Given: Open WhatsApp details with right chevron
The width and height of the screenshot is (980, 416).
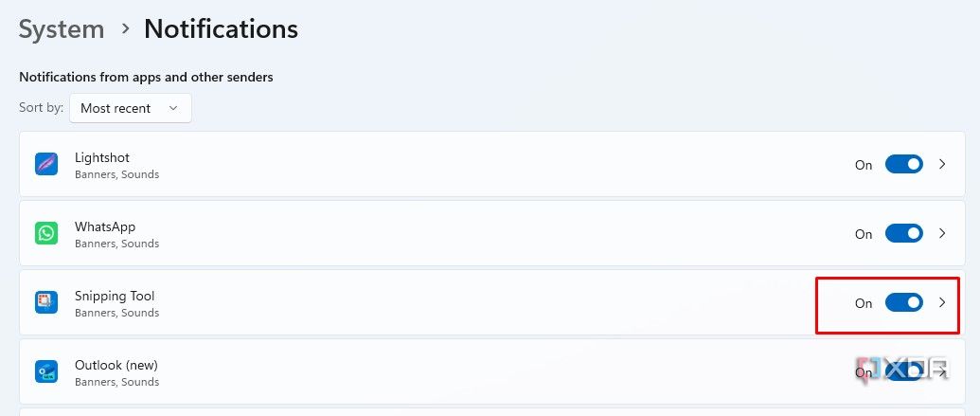Looking at the screenshot, I should coord(942,233).
